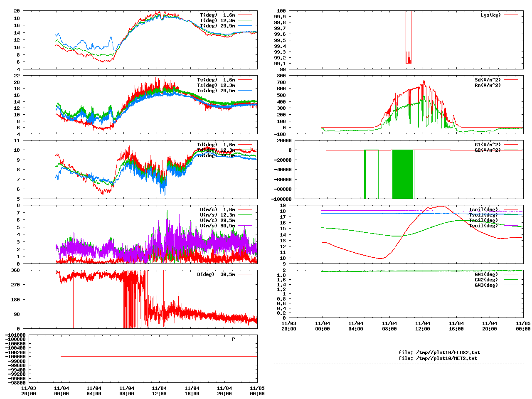This screenshot has height=399, width=532.
Task: Click the '-98800' tick on the pressure axis
Action: (17, 383)
